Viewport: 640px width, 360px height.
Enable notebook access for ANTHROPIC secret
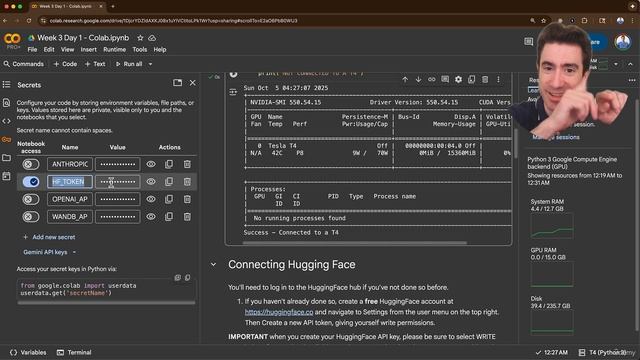point(31,164)
